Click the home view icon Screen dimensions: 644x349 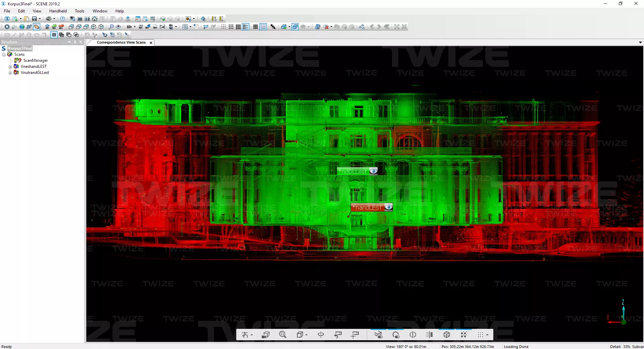coord(95,19)
